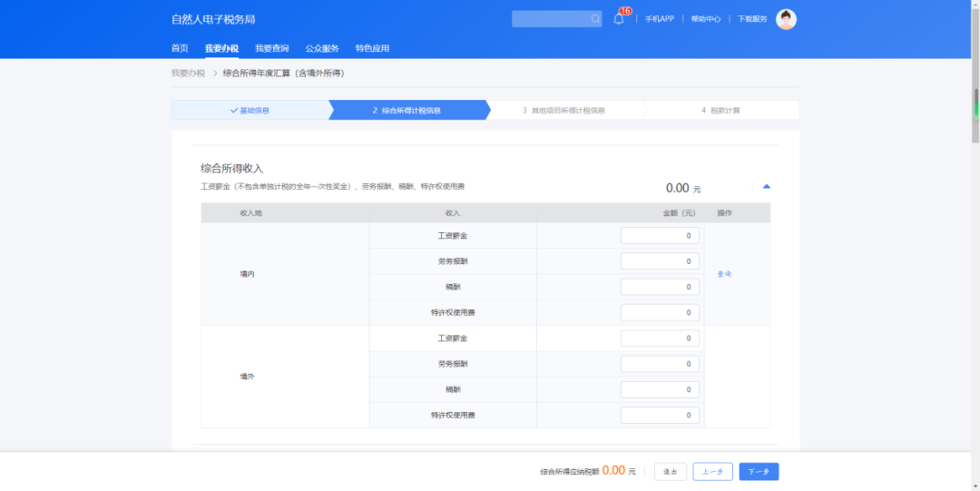Click 境内 特许权使用费 amount field
Viewport: 980px width, 491px height.
(x=660, y=313)
